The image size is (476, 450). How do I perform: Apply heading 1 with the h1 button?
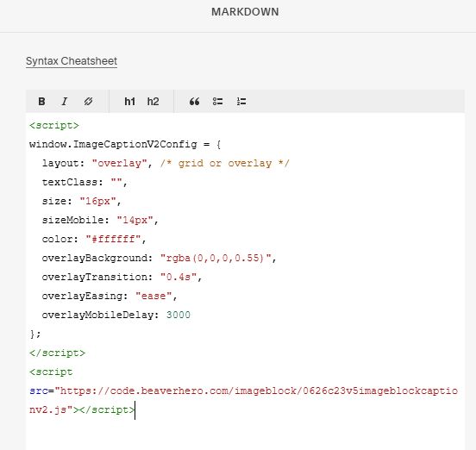pyautogui.click(x=130, y=102)
